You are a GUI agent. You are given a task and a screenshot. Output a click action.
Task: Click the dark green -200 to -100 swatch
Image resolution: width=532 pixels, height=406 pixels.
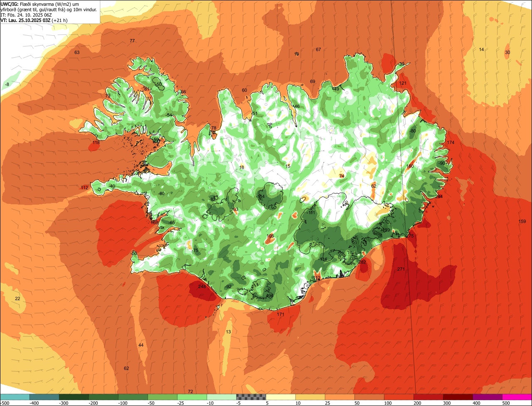coord(103,397)
